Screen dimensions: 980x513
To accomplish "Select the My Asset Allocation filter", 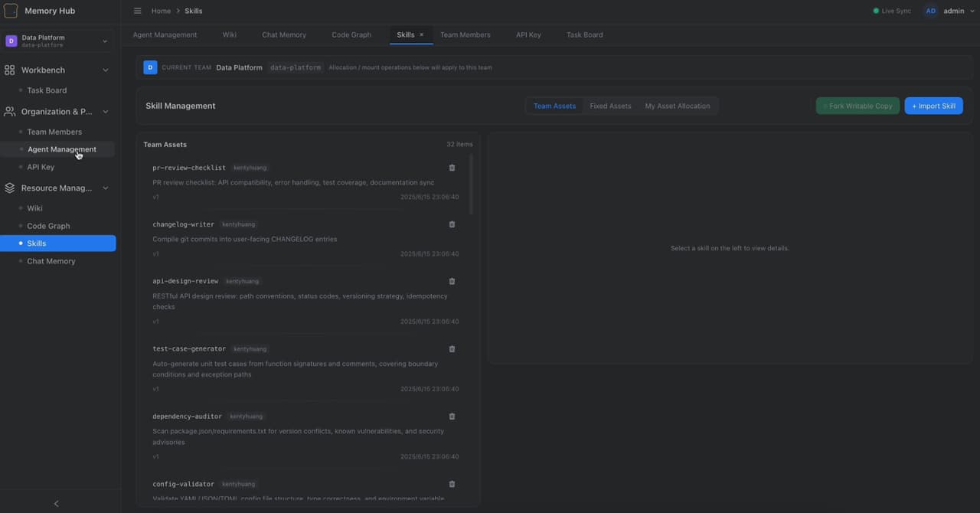I will (x=678, y=106).
